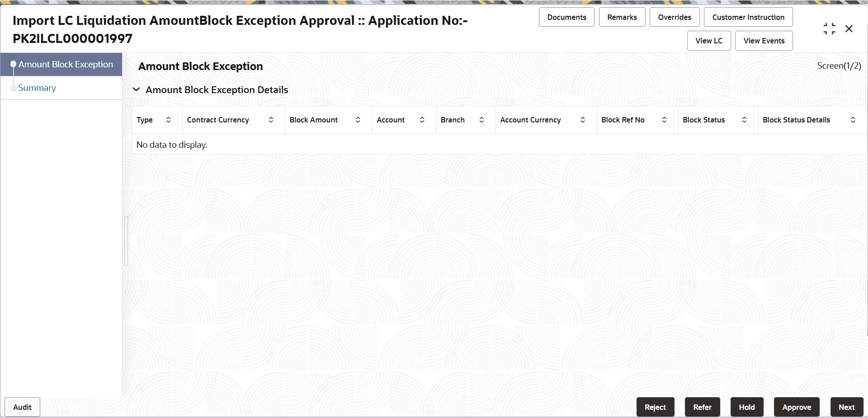This screenshot has height=418, width=868.
Task: Toggle sort on the Type column
Action: pyautogui.click(x=168, y=120)
